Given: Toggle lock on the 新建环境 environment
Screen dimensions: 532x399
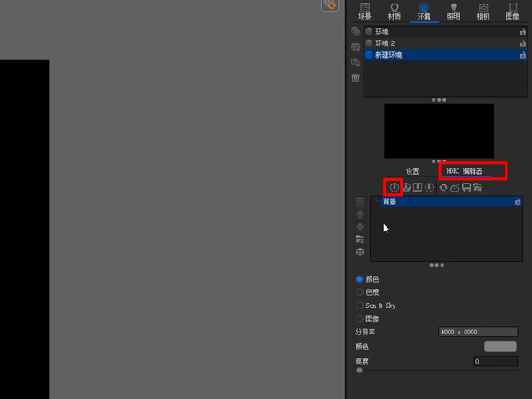Looking at the screenshot, I should coord(522,55).
